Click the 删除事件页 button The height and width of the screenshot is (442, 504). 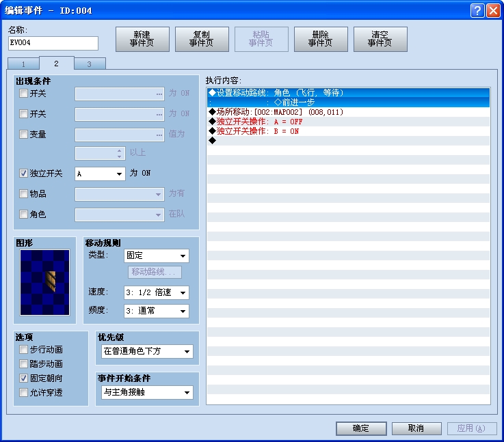[x=320, y=39]
